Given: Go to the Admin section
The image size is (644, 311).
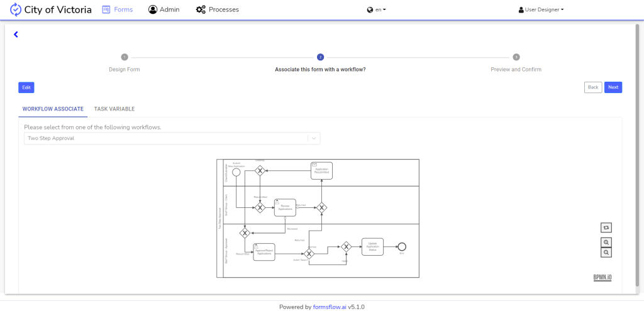Looking at the screenshot, I should tap(164, 9).
